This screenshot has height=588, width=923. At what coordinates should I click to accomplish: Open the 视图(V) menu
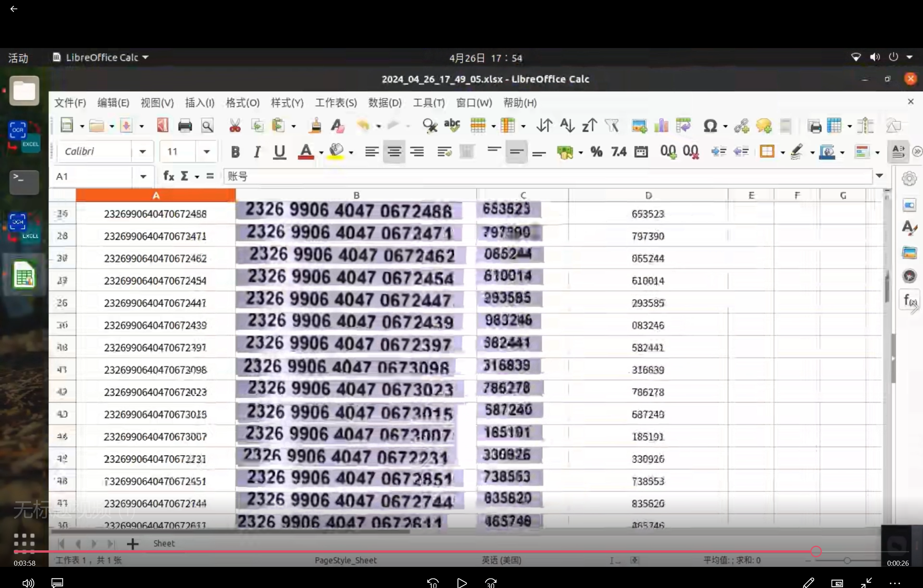(157, 103)
